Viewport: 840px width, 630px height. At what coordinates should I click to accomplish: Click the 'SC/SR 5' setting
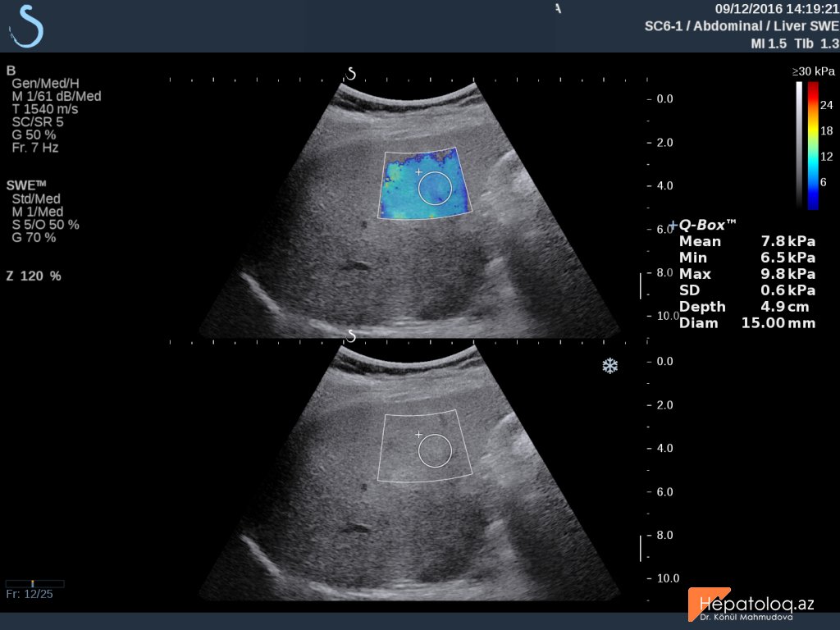pos(38,121)
